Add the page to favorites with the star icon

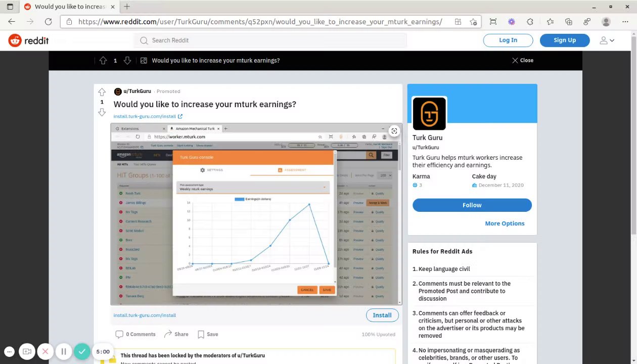click(x=473, y=22)
